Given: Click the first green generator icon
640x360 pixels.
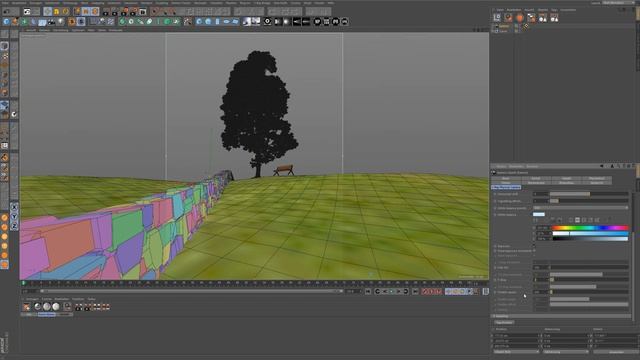Looking at the screenshot, I should 122,22.
